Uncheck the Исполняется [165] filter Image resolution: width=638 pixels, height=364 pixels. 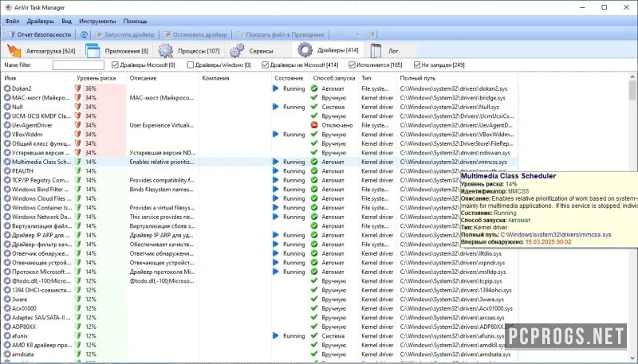pyautogui.click(x=352, y=65)
